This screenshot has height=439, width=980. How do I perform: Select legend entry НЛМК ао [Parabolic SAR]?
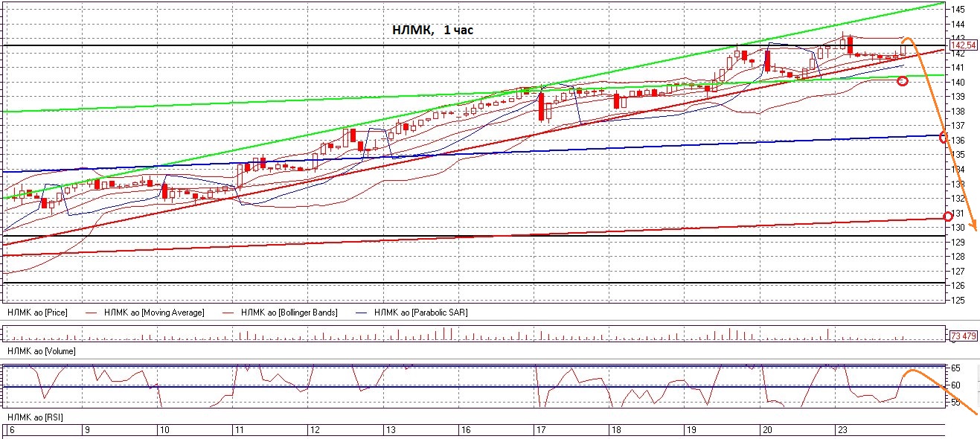tap(421, 313)
